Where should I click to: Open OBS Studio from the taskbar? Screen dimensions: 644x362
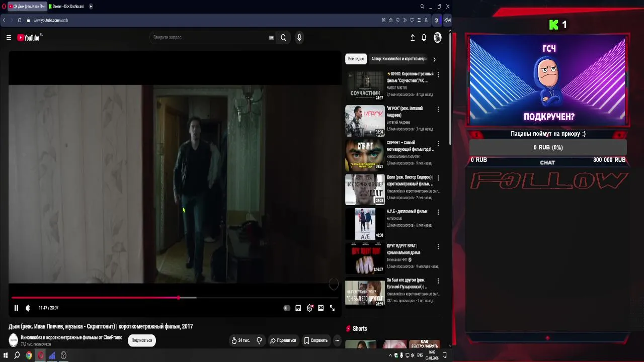tap(64, 355)
